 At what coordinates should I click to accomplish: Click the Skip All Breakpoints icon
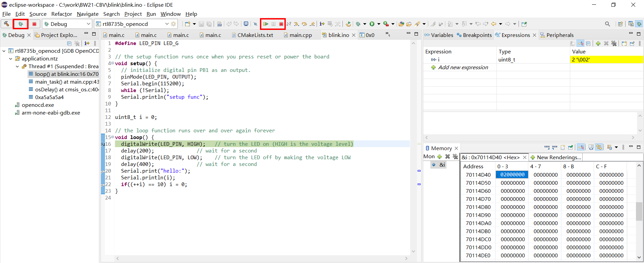click(255, 24)
